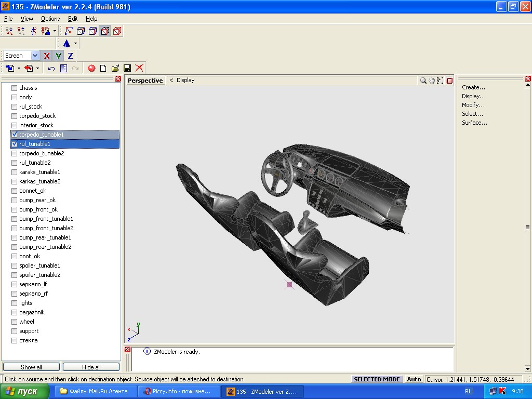Toggle the SELECTED MODE status button
532x399 pixels.
[377, 379]
